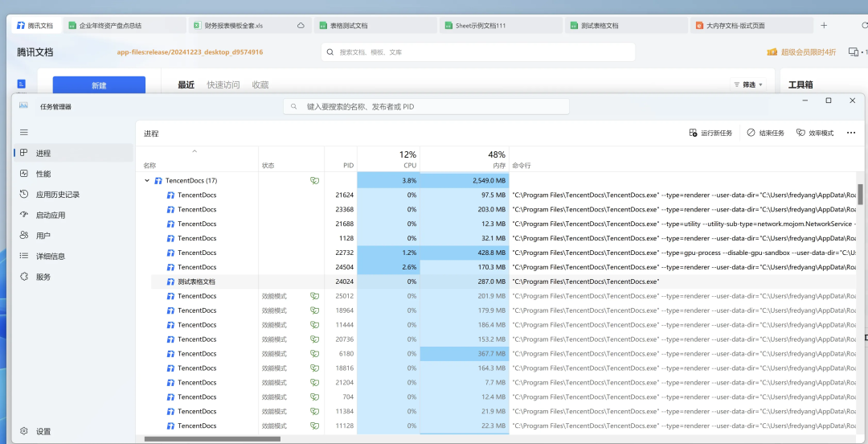Viewport: 868px width, 444px height.
Task: Click efficiency leaf icon on PID 11384 row
Action: (314, 411)
